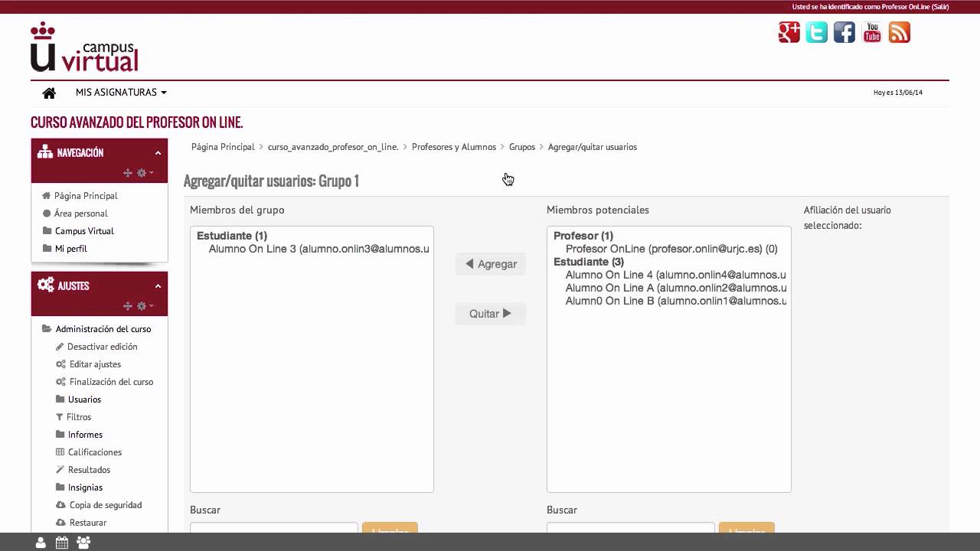Click Agregar/quitar usuarios breadcrumb
Image resolution: width=980 pixels, height=551 pixels.
pyautogui.click(x=593, y=147)
